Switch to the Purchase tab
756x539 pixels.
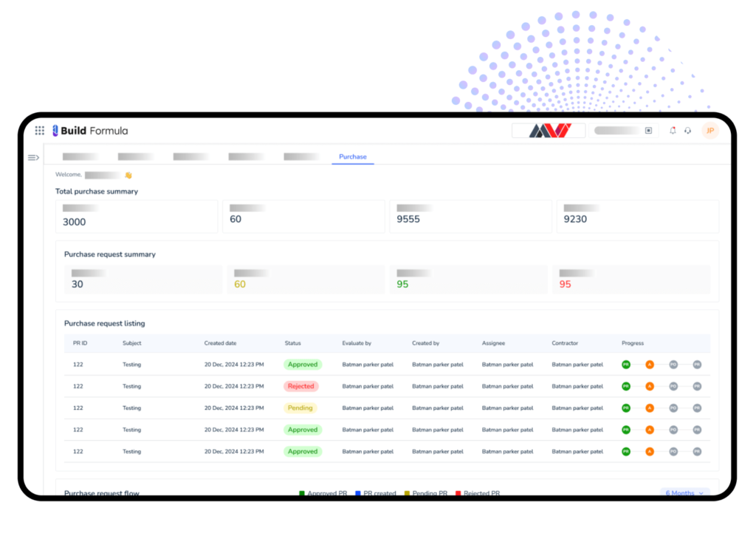352,157
